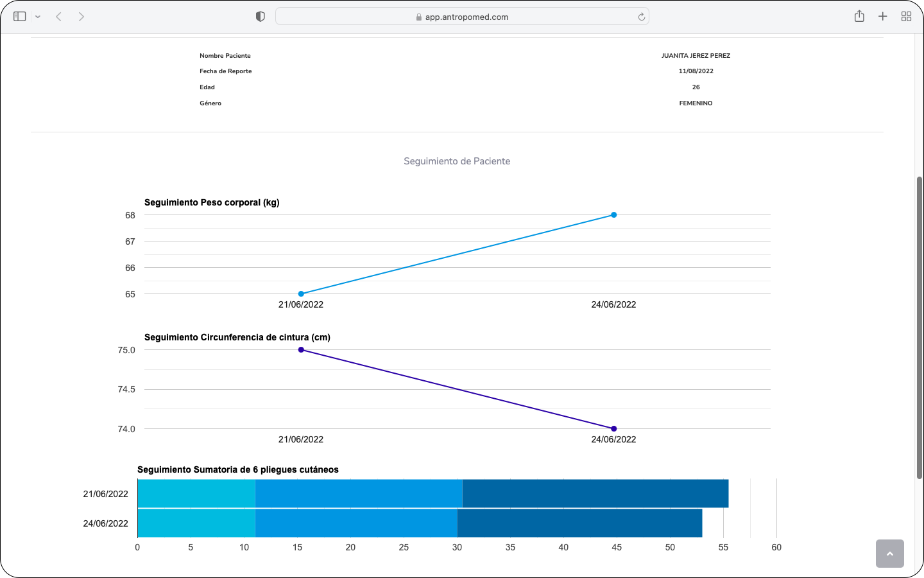The image size is (924, 578).
Task: Open the Share menu icon
Action: pos(859,16)
